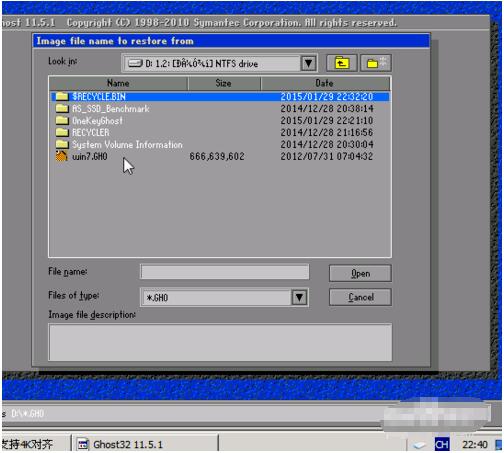Click the 22:40 taskbar clock
This screenshot has height=453, width=504.
(x=475, y=444)
